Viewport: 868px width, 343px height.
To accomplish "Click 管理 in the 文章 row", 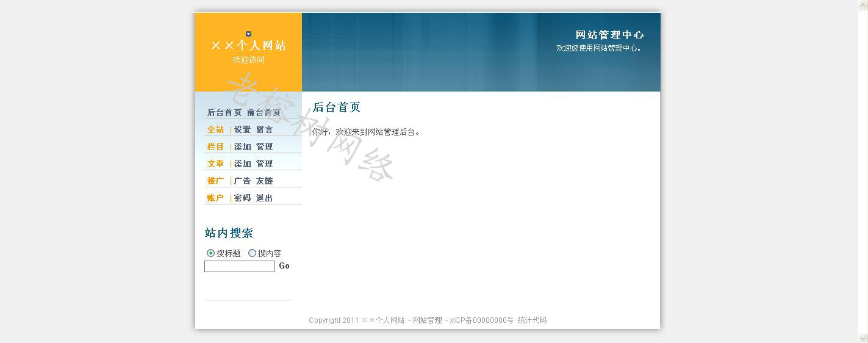I will pos(265,164).
